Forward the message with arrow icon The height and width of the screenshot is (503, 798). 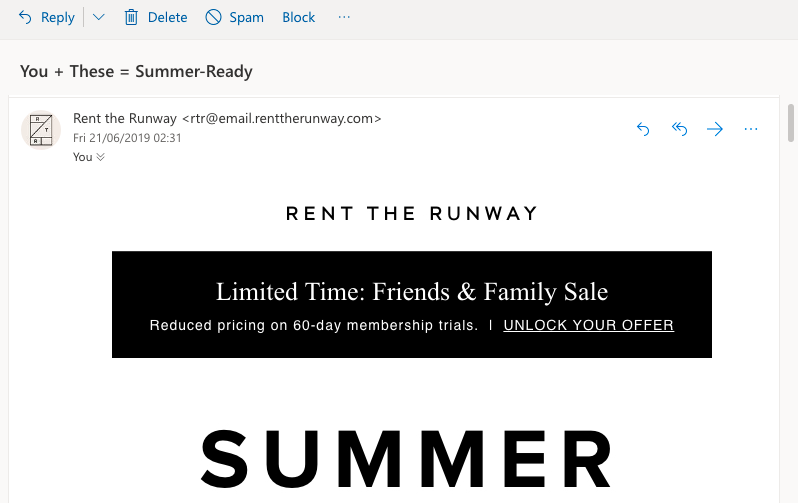(x=715, y=129)
